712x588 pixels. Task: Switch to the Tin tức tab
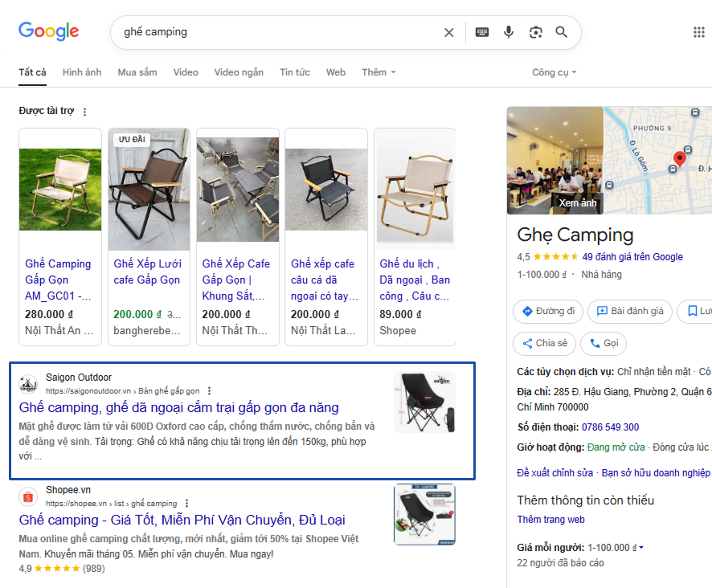(295, 72)
